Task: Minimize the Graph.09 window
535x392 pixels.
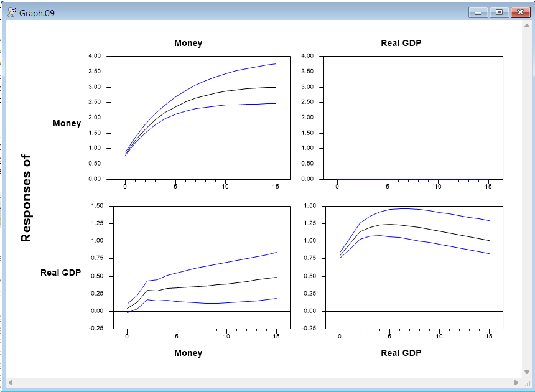Action: 478,12
